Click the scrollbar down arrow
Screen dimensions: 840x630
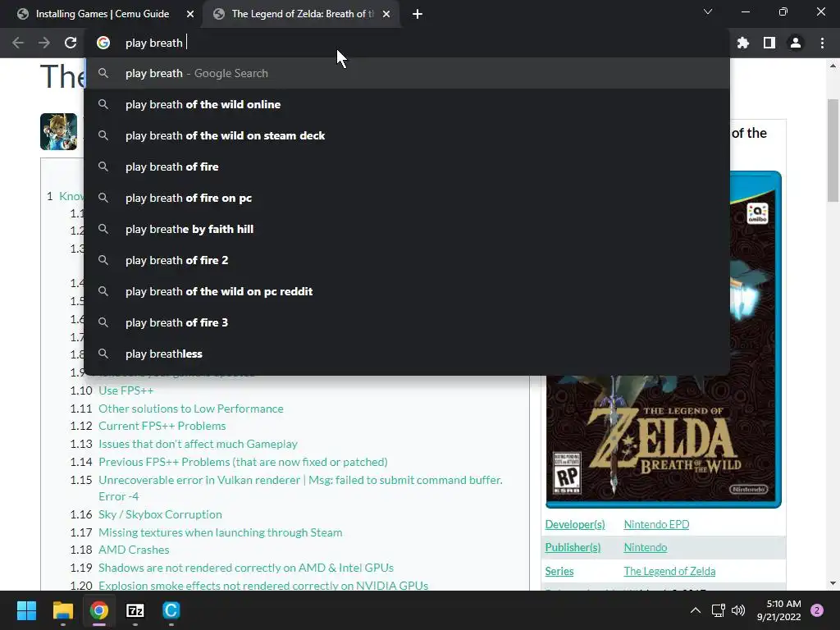[x=833, y=583]
